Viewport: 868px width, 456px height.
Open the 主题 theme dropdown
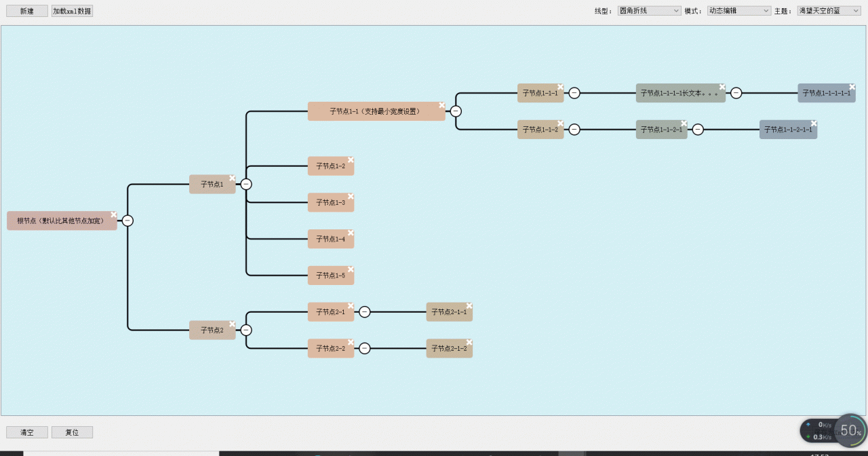pyautogui.click(x=829, y=11)
